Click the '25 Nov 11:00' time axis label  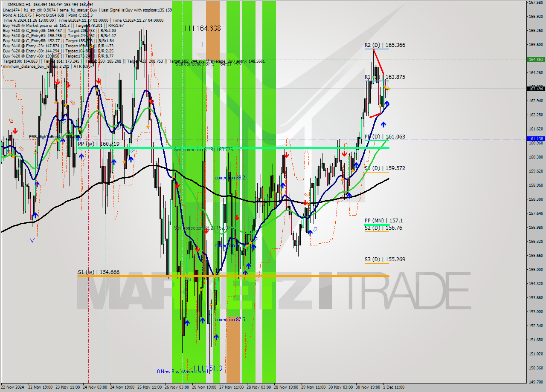(x=149, y=387)
